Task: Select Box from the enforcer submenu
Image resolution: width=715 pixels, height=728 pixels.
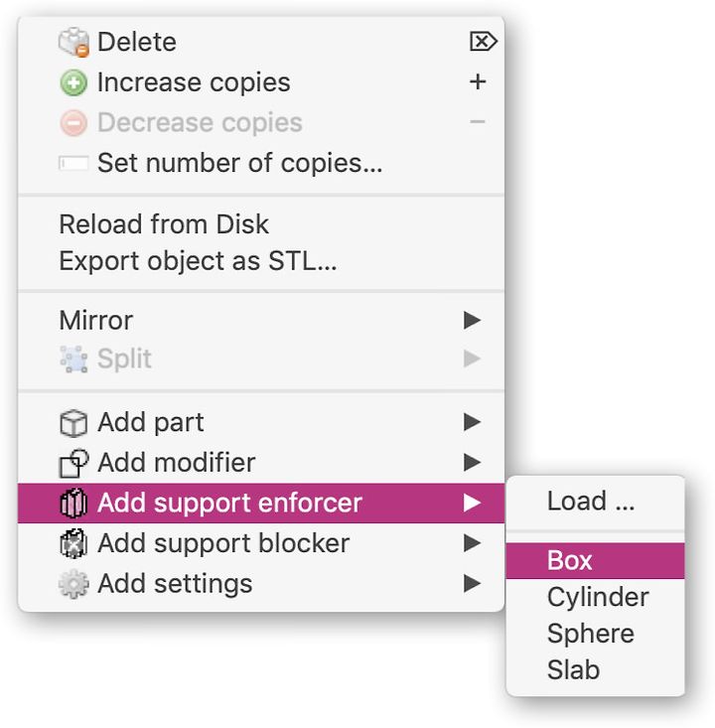Action: click(570, 561)
